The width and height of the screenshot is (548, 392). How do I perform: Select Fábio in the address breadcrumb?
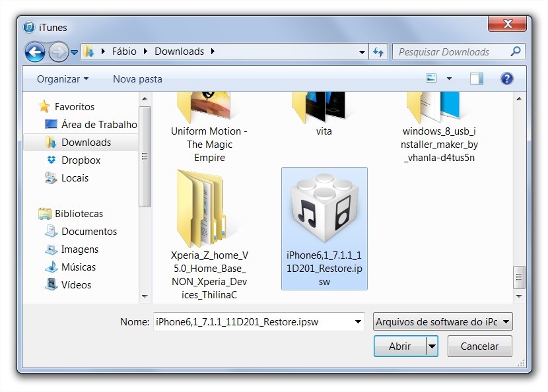pyautogui.click(x=124, y=51)
